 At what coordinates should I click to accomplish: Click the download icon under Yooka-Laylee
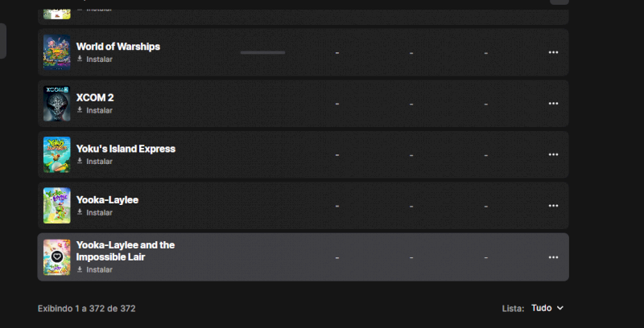click(x=80, y=212)
